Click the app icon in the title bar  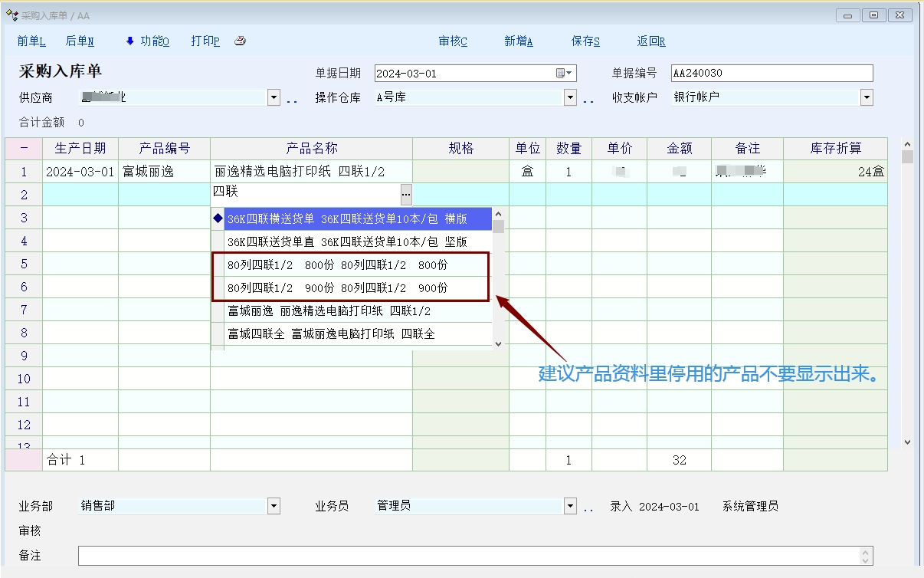pos(11,15)
